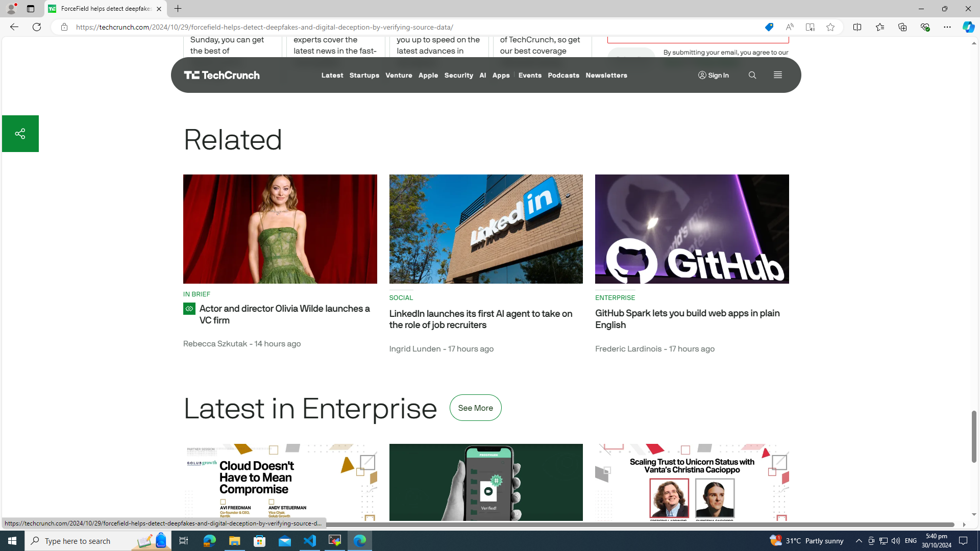Click the vertical scrollbar thumb
This screenshot has height=551, width=980.
click(974, 437)
